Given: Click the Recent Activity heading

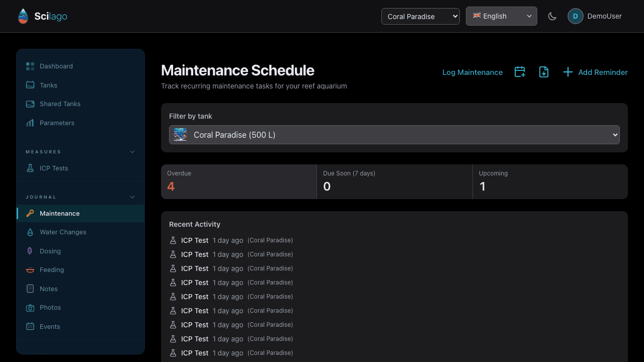Looking at the screenshot, I should tap(195, 224).
